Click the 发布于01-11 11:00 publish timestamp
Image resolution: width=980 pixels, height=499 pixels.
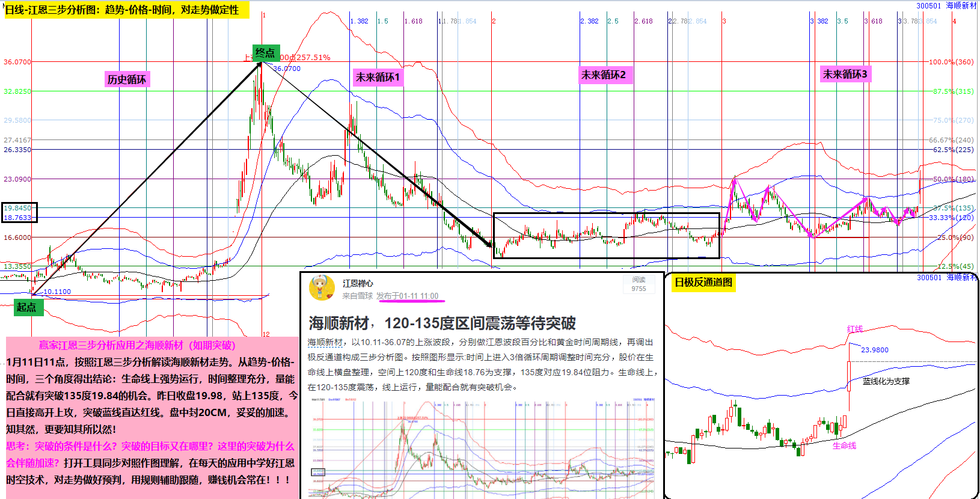pos(407,296)
